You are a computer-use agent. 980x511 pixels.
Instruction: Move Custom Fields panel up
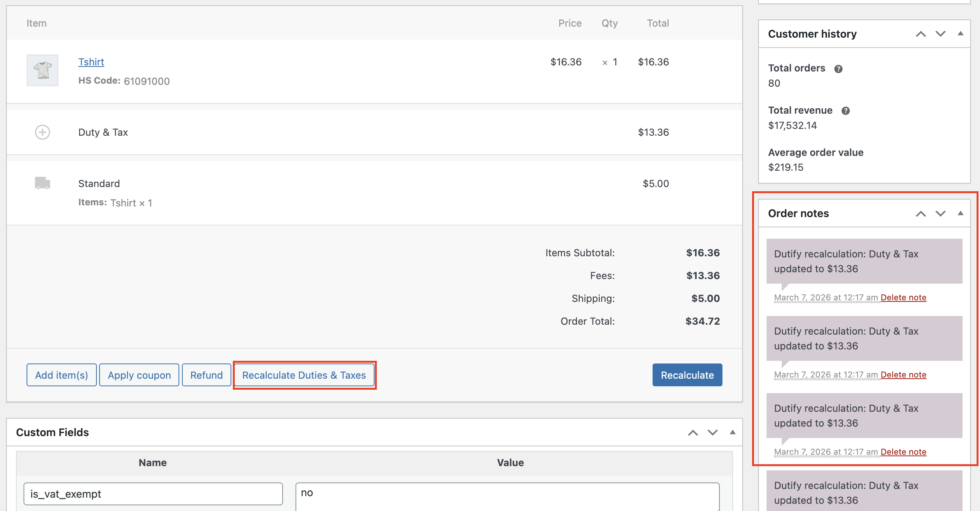[x=693, y=433]
